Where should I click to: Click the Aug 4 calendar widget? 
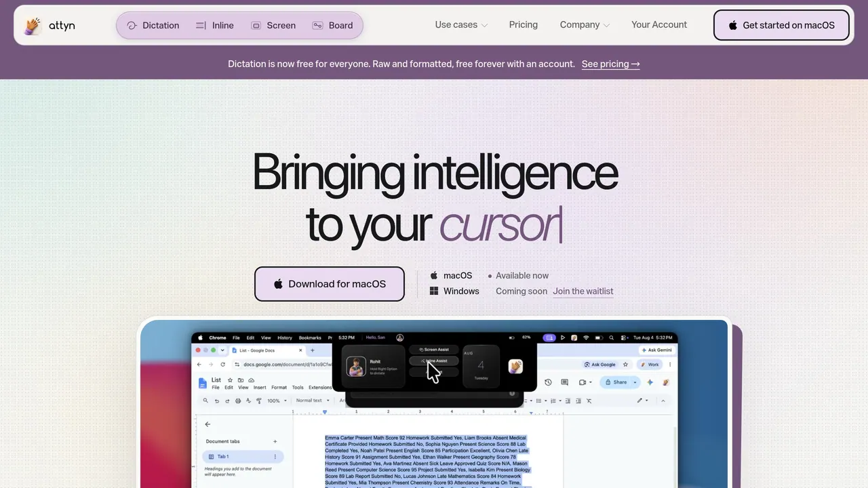[x=481, y=367]
